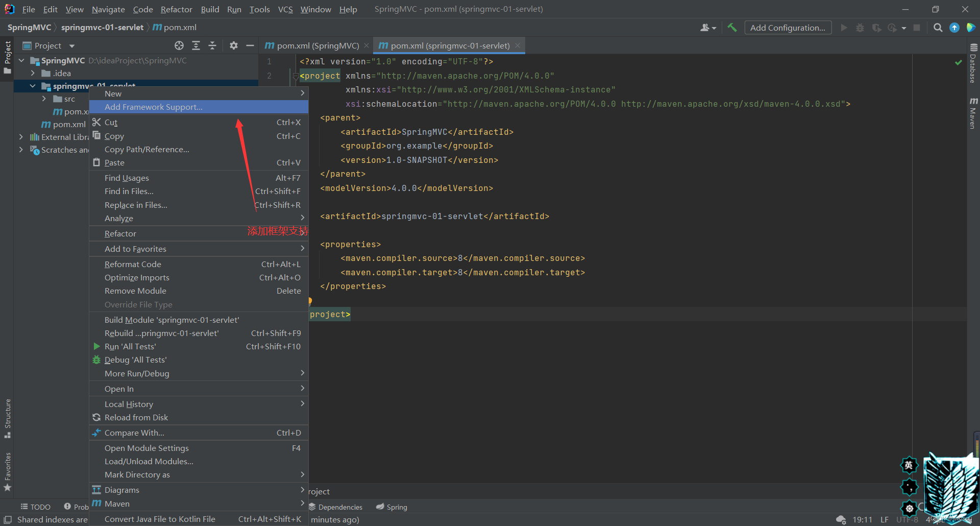Image resolution: width=980 pixels, height=526 pixels.
Task: Expand the src folder node
Action: point(44,99)
